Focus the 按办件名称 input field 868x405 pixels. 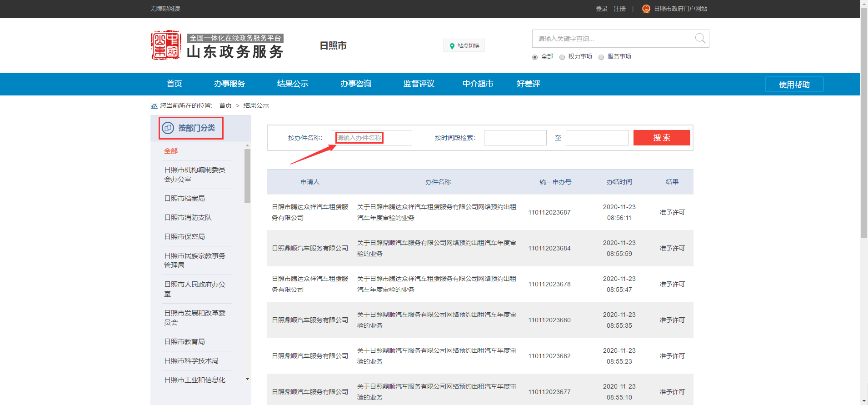coord(371,138)
